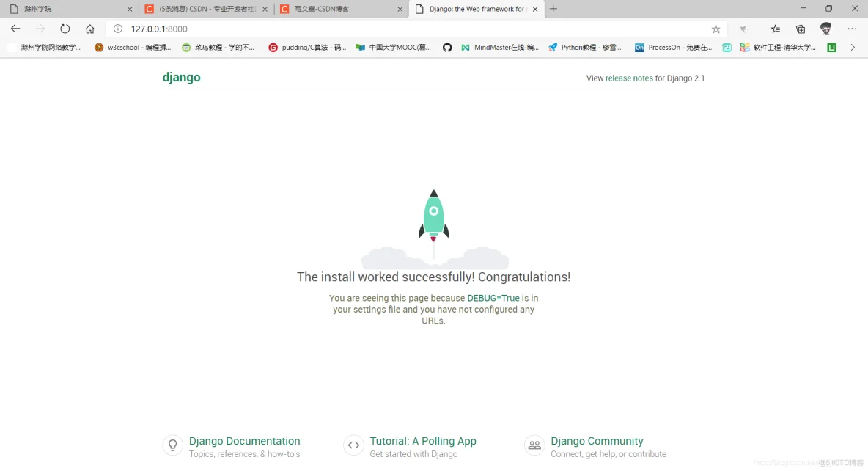The height and width of the screenshot is (471, 868).
Task: Restore down the browser window
Action: 828,8
